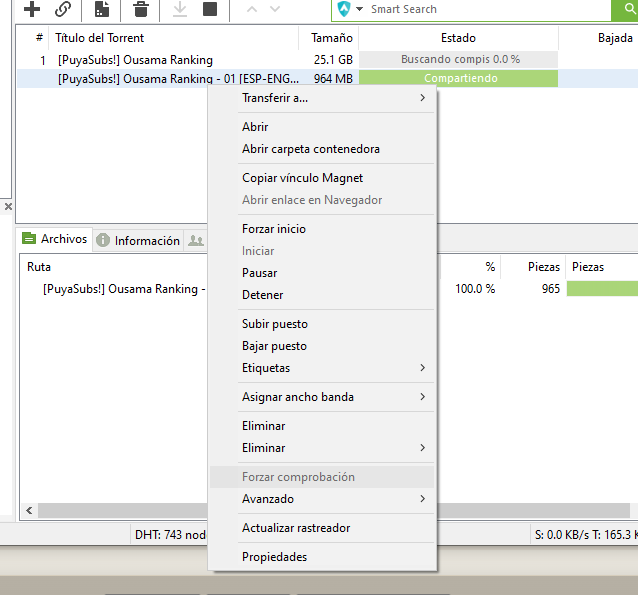Click the Move Down Queue arrow
638x595 pixels.
pos(275,9)
